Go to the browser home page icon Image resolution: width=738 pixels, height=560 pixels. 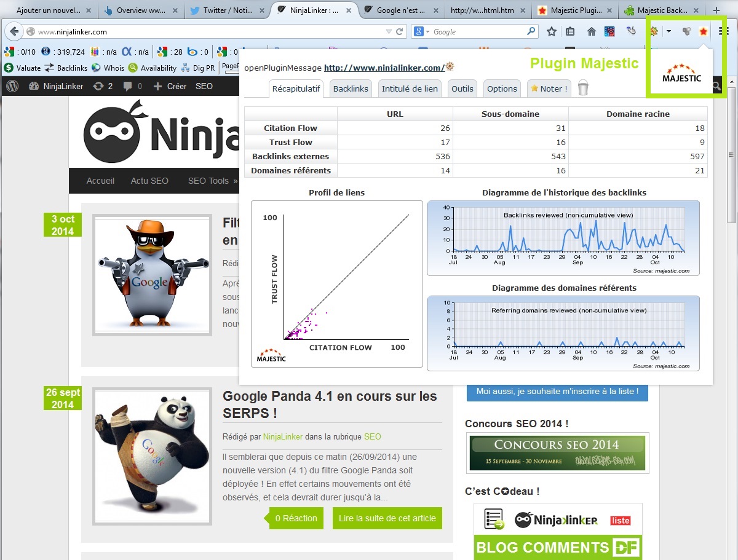(x=592, y=32)
